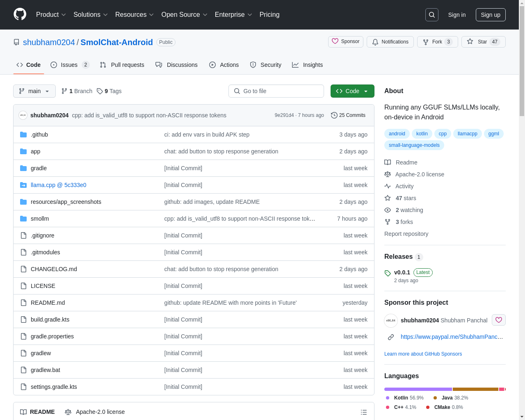Click the .github folder icon
The image size is (525, 420).
point(23,135)
